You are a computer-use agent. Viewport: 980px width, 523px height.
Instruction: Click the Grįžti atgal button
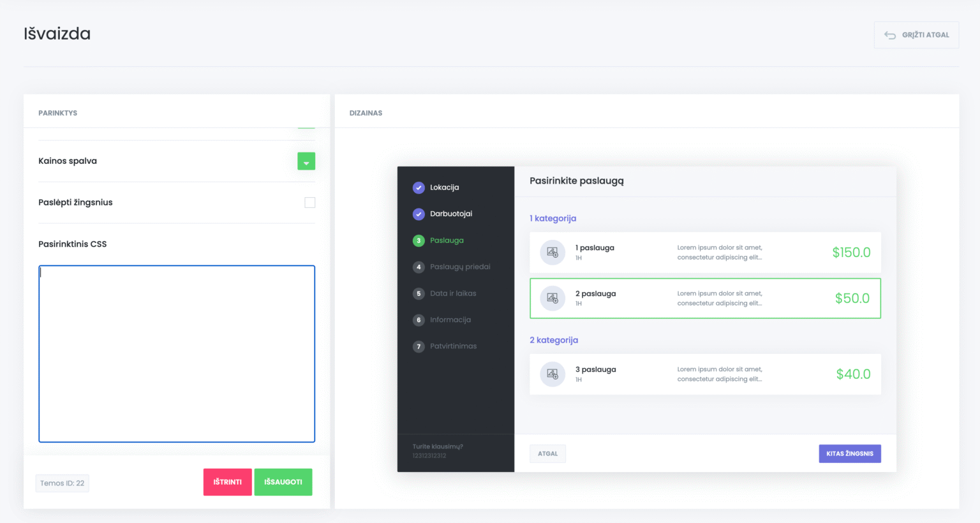(916, 35)
